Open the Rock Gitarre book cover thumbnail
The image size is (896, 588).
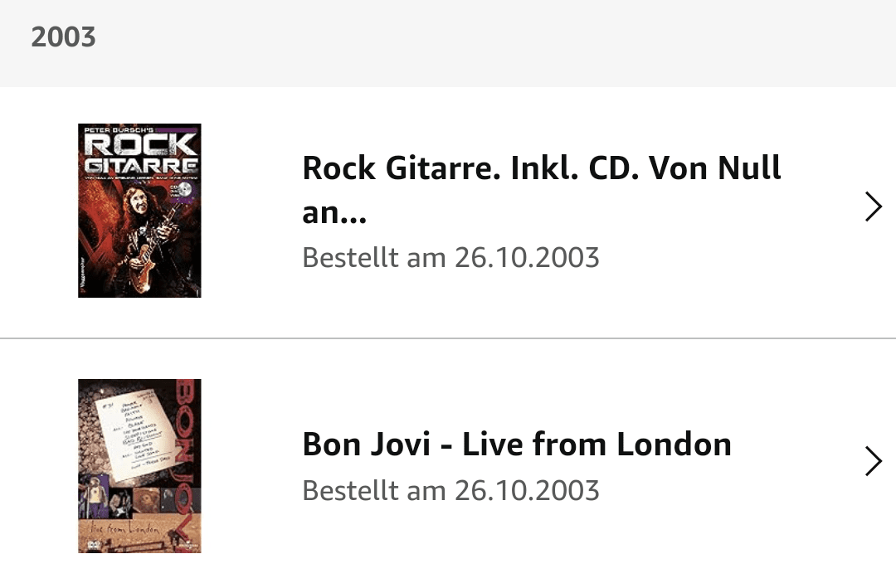click(139, 211)
